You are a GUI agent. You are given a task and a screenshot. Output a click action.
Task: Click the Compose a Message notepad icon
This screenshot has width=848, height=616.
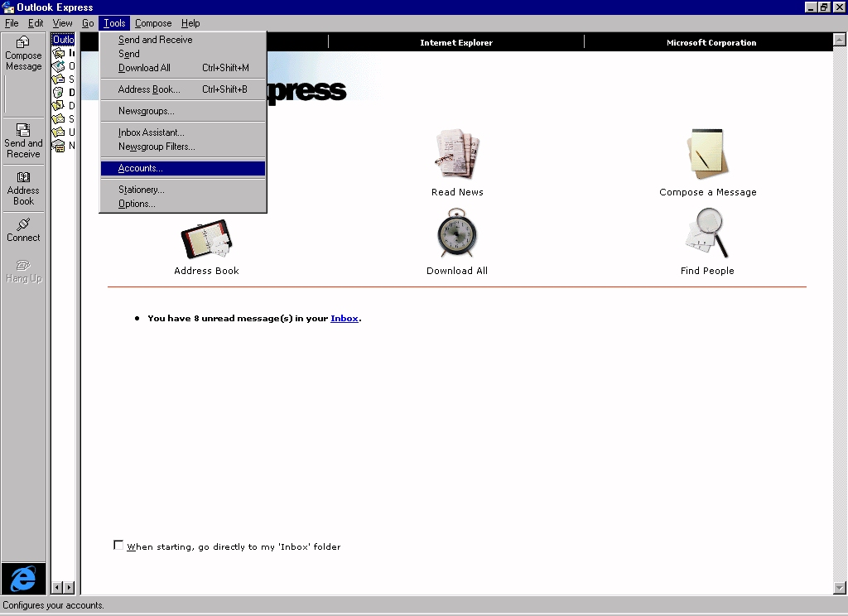[707, 154]
